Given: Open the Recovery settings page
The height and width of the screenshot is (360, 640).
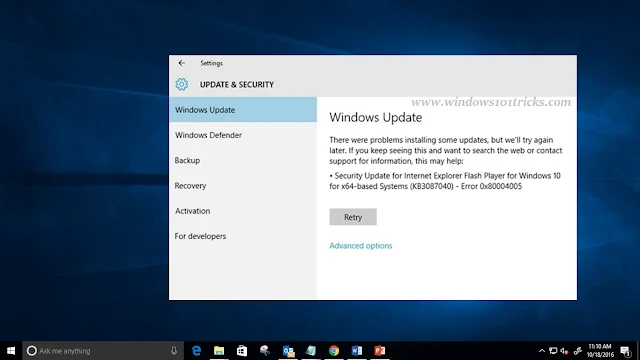Looking at the screenshot, I should (x=243, y=185).
